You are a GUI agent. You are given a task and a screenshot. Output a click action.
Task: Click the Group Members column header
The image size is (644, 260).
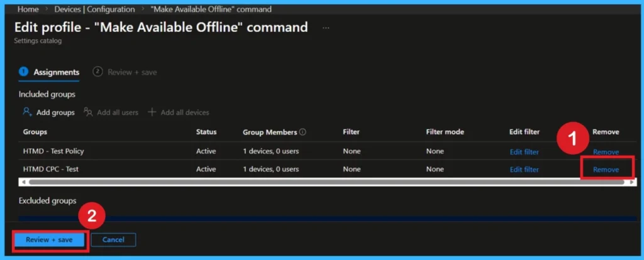[x=270, y=132]
